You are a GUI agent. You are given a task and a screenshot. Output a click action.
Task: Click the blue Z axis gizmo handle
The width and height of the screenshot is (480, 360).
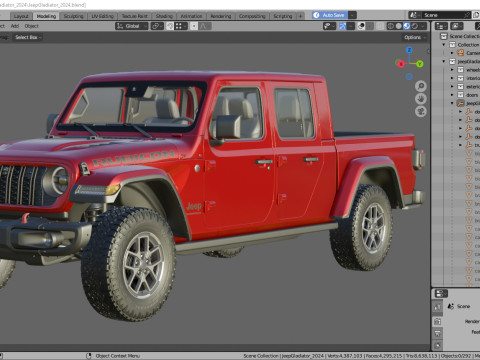(x=409, y=50)
